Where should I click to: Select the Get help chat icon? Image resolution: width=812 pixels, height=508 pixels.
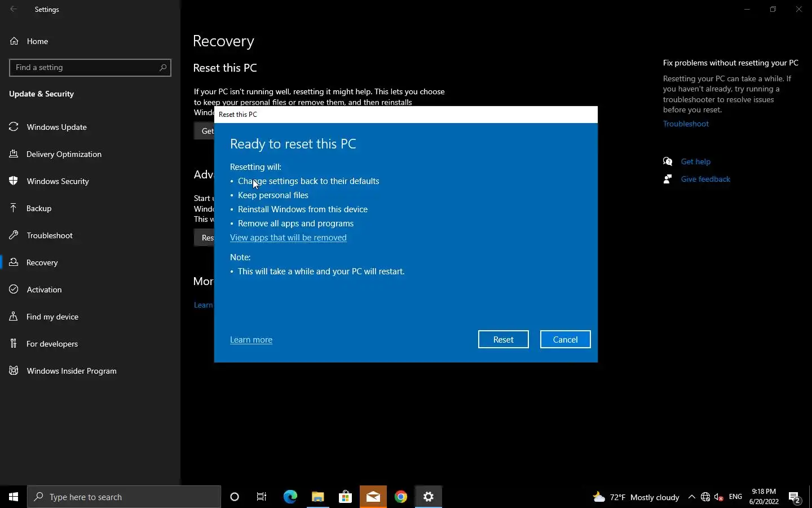click(x=668, y=161)
